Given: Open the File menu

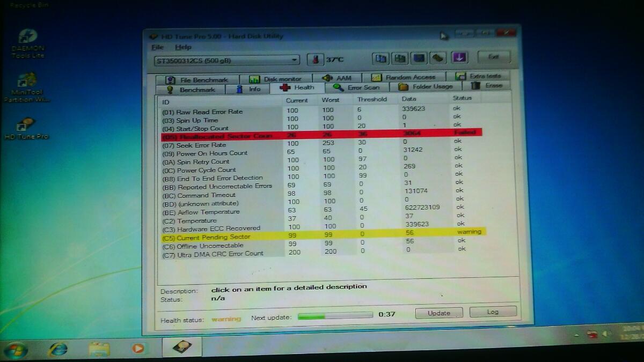Looking at the screenshot, I should (157, 48).
